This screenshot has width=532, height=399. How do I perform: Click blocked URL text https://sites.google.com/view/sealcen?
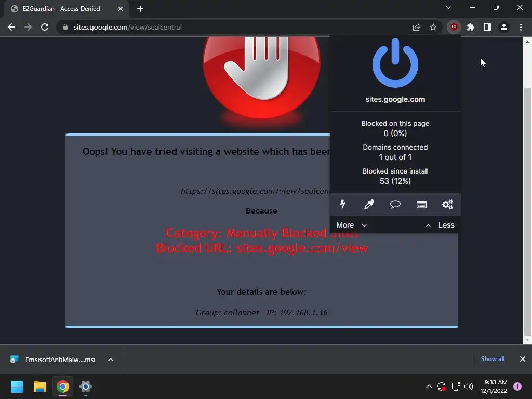pyautogui.click(x=255, y=191)
